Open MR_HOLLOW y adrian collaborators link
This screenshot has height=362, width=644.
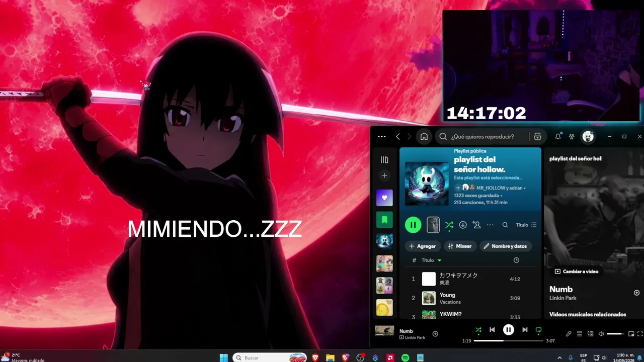pyautogui.click(x=499, y=188)
